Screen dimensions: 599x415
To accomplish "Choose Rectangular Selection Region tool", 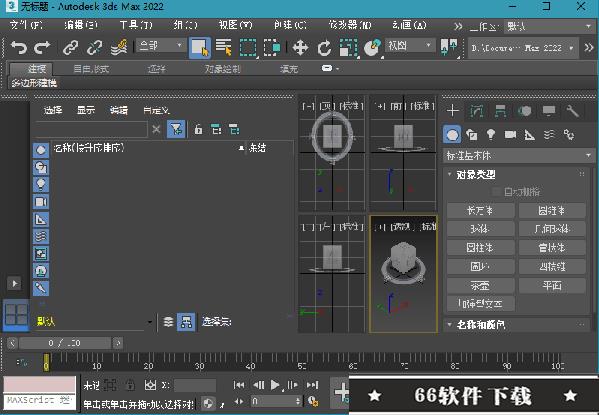I will [x=248, y=48].
